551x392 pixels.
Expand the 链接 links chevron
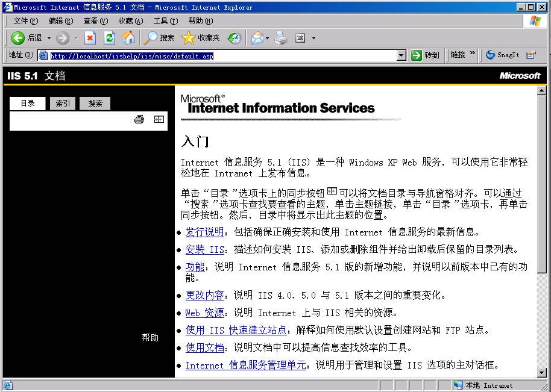point(472,54)
